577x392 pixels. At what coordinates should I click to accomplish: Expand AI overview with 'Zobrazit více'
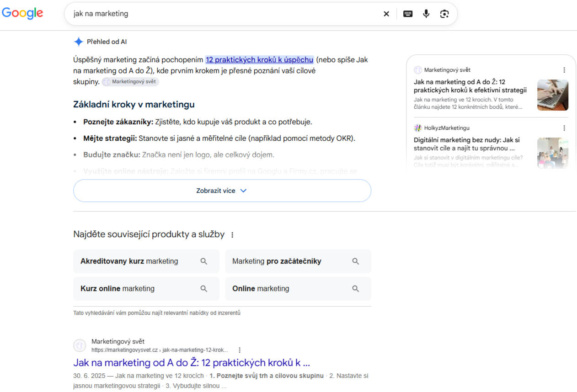[222, 191]
